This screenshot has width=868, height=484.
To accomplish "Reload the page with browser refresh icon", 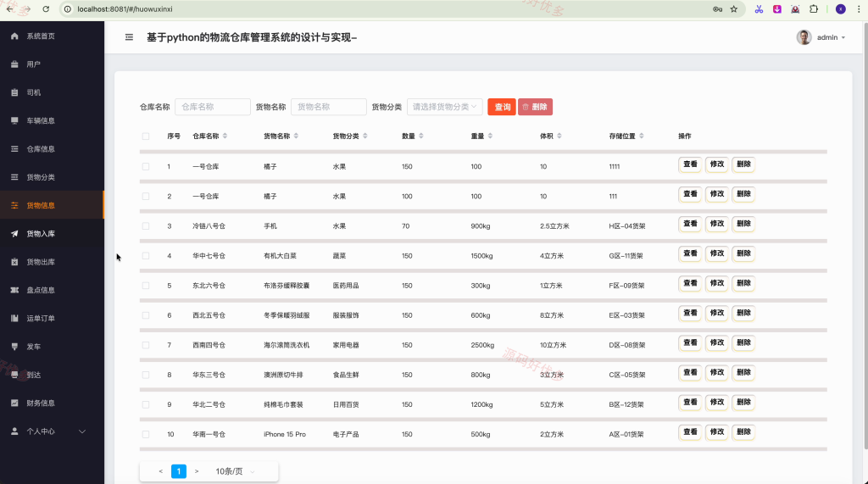I will (46, 8).
